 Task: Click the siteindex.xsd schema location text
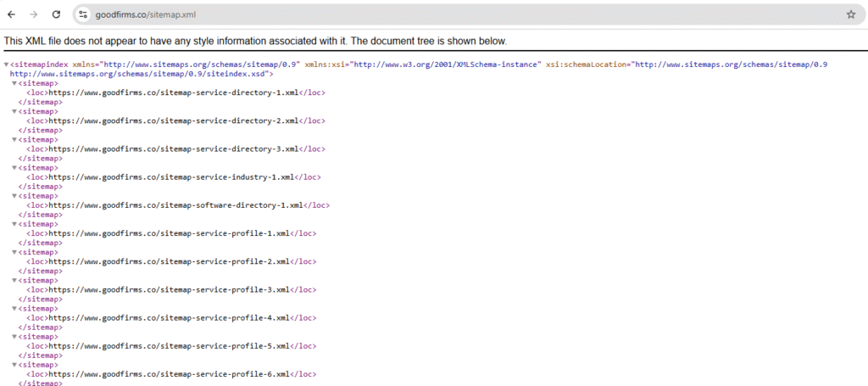139,74
